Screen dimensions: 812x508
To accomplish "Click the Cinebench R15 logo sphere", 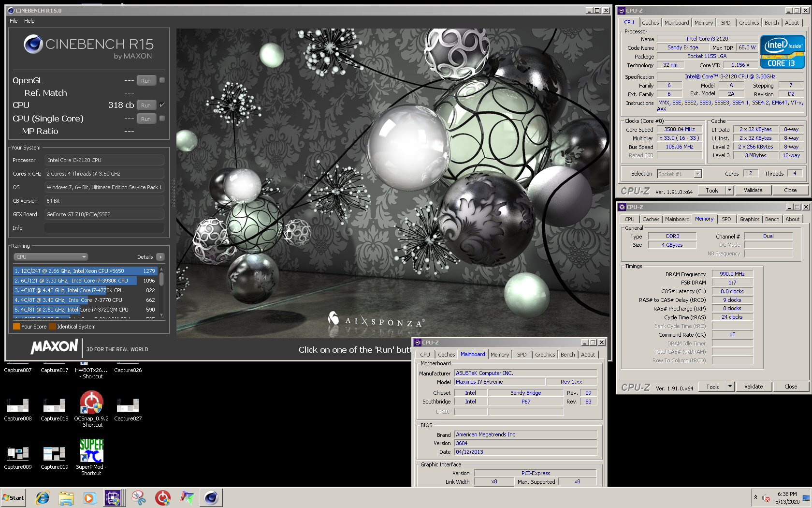I will (33, 44).
